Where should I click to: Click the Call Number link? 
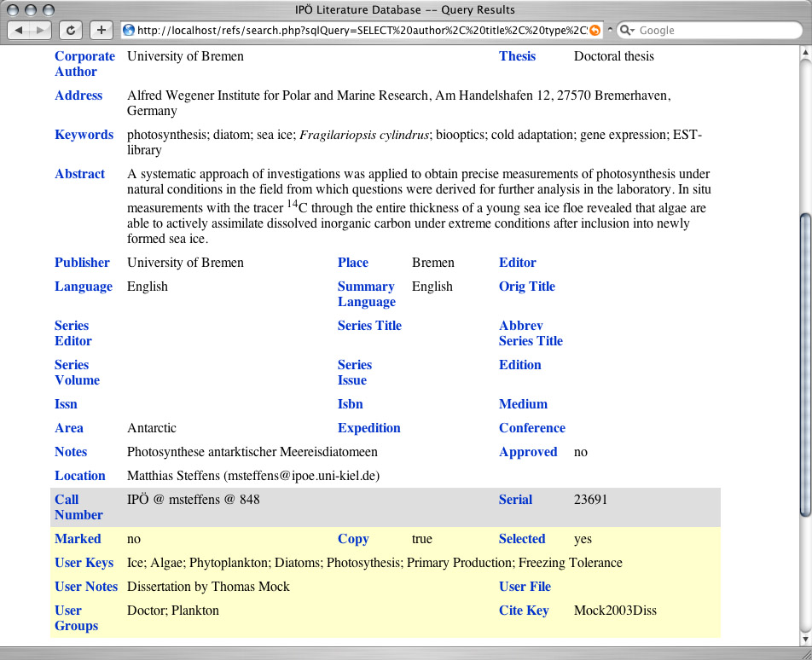pyautogui.click(x=78, y=508)
